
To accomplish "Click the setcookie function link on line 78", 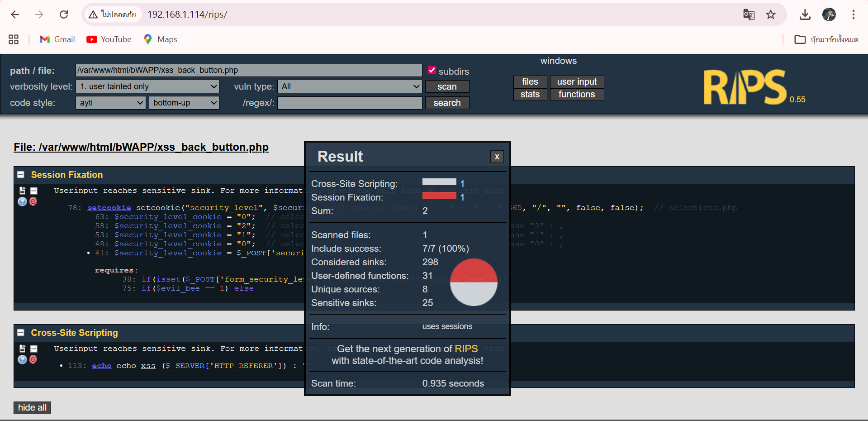I will 109,208.
